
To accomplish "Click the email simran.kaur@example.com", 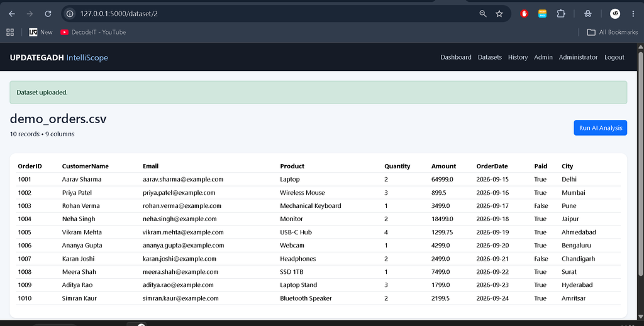I will (180, 298).
